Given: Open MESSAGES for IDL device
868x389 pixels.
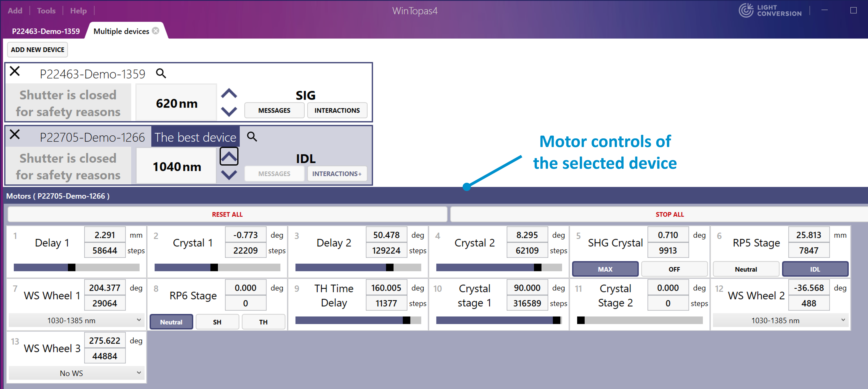Looking at the screenshot, I should pyautogui.click(x=274, y=174).
